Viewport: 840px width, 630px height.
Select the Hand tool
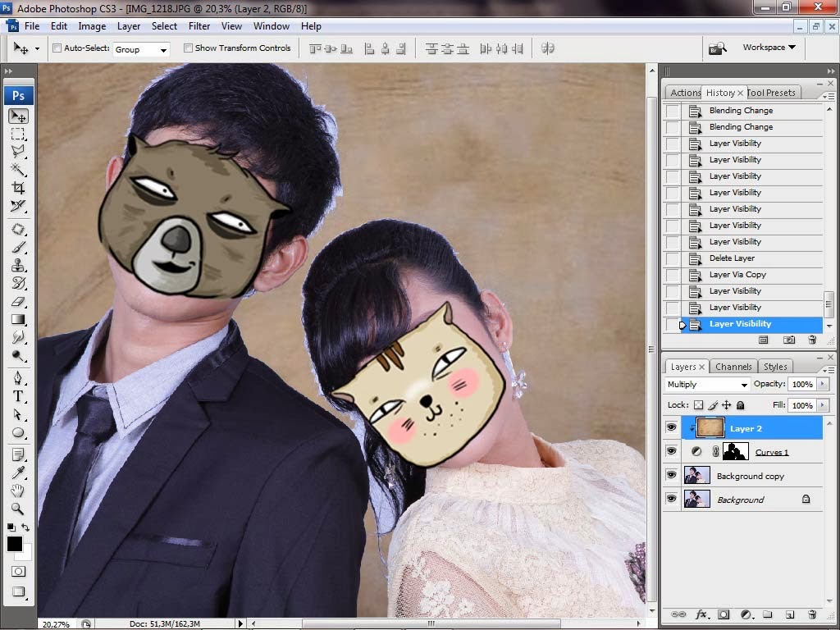click(18, 491)
